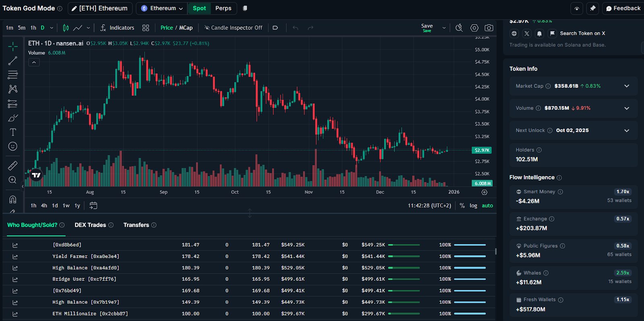Toggle Candle Inspector on
This screenshot has height=321, width=644.
[233, 28]
